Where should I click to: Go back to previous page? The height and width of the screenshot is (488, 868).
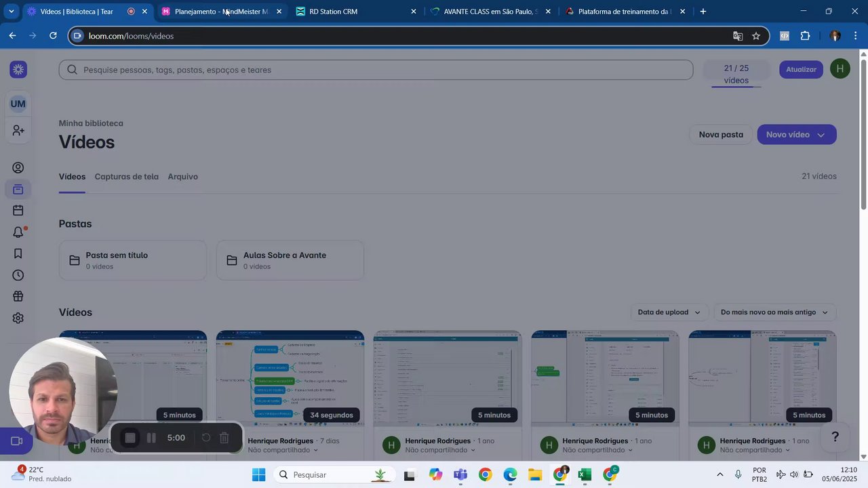(x=12, y=35)
